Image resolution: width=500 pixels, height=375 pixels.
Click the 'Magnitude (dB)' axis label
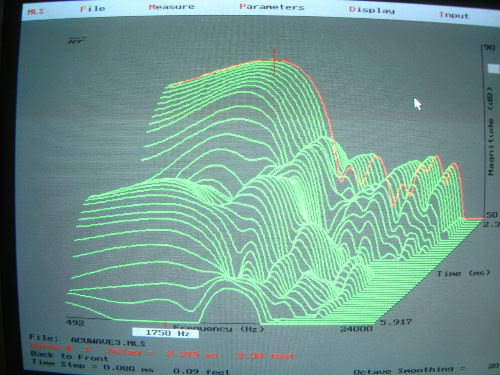[x=491, y=131]
